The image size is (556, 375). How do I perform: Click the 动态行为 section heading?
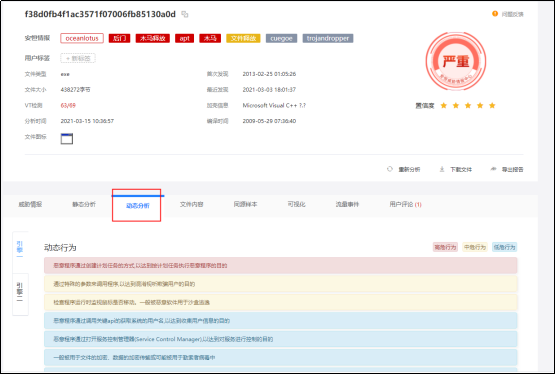(60, 247)
